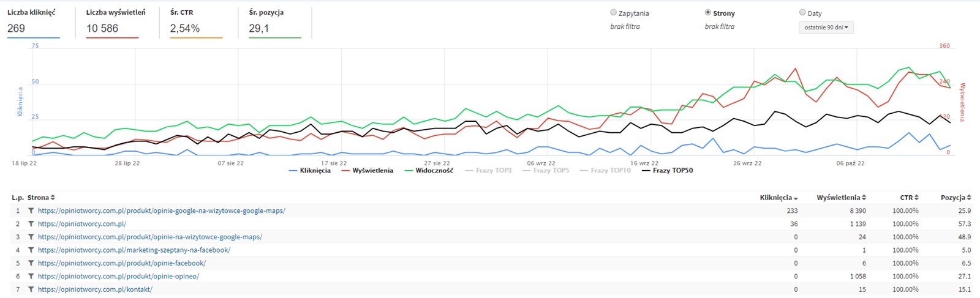
Task: Sort by Wyświetlenia column header
Action: [x=841, y=198]
